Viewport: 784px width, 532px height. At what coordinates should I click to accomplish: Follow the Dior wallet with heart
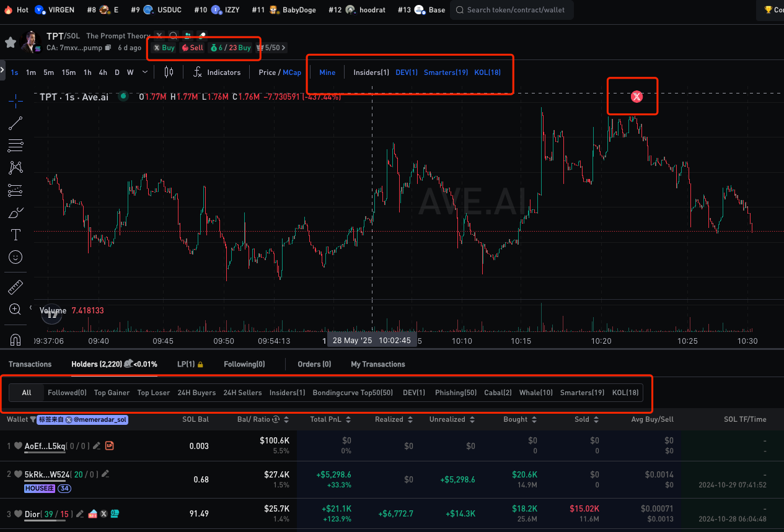18,513
